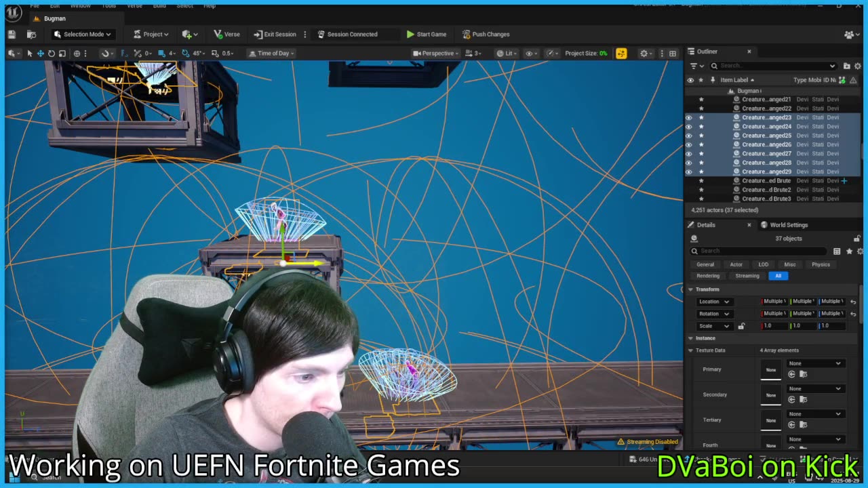
Task: Click Details favorites star icon
Action: click(x=849, y=251)
